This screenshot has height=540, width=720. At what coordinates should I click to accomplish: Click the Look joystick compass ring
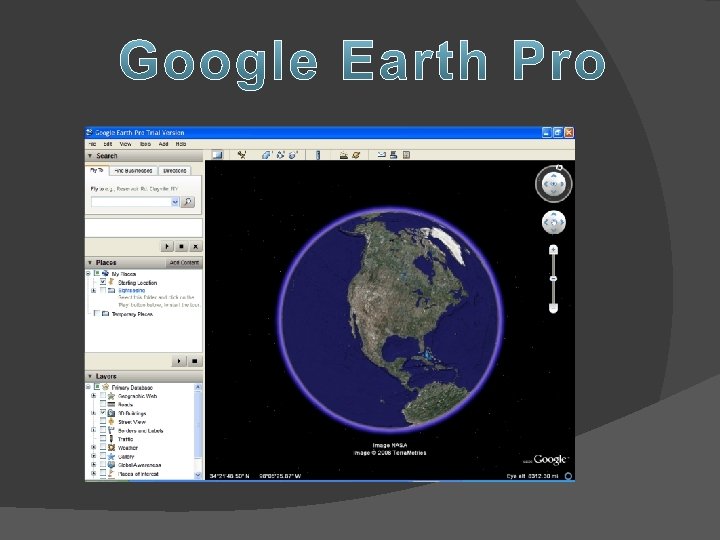553,184
